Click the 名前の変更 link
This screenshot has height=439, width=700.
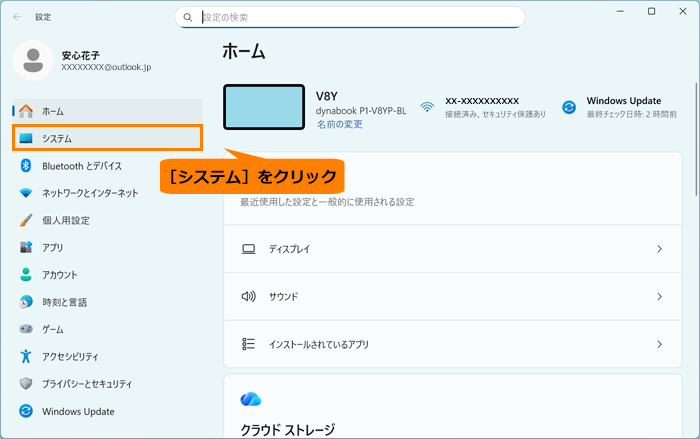click(339, 124)
